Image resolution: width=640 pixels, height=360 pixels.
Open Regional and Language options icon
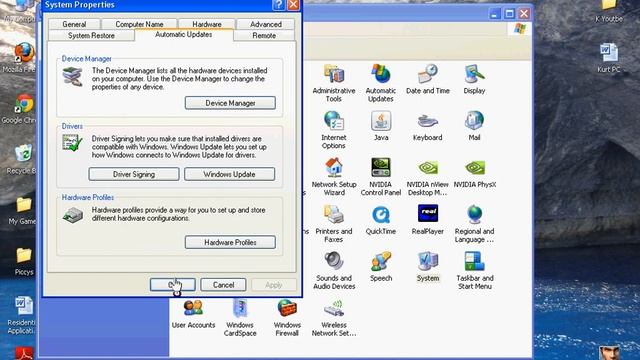click(x=474, y=224)
